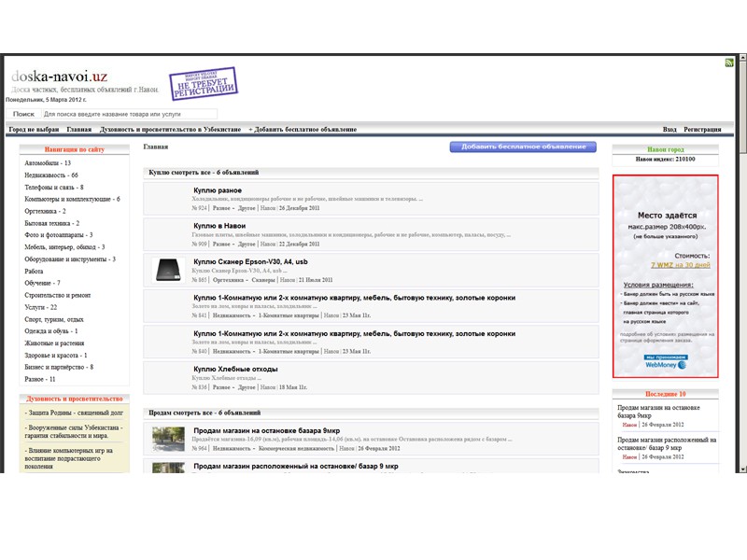Open sidebar 'Продам магазин на остановке базара 9мкр'
Image resolution: width=747 pixels, height=560 pixels.
(658, 412)
